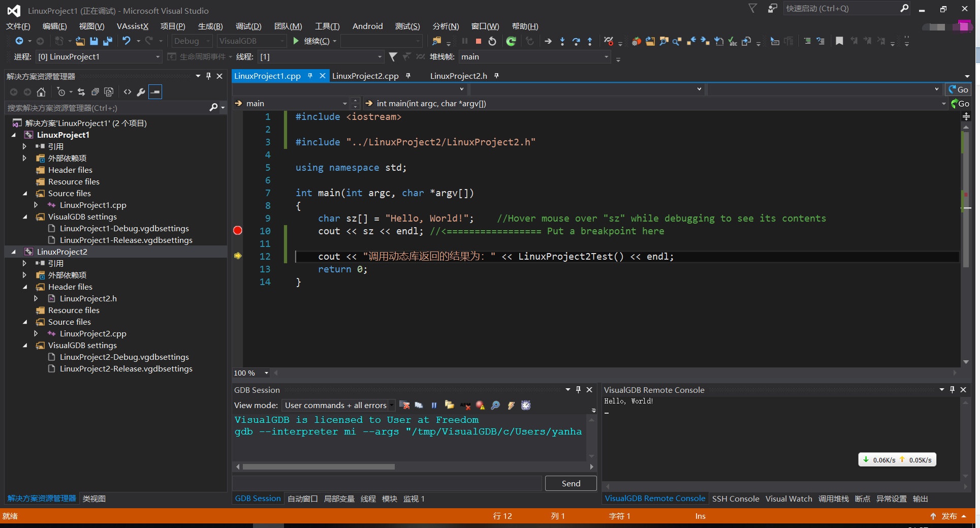Click inside the GDB command input field
The image size is (980, 528).
pos(386,483)
